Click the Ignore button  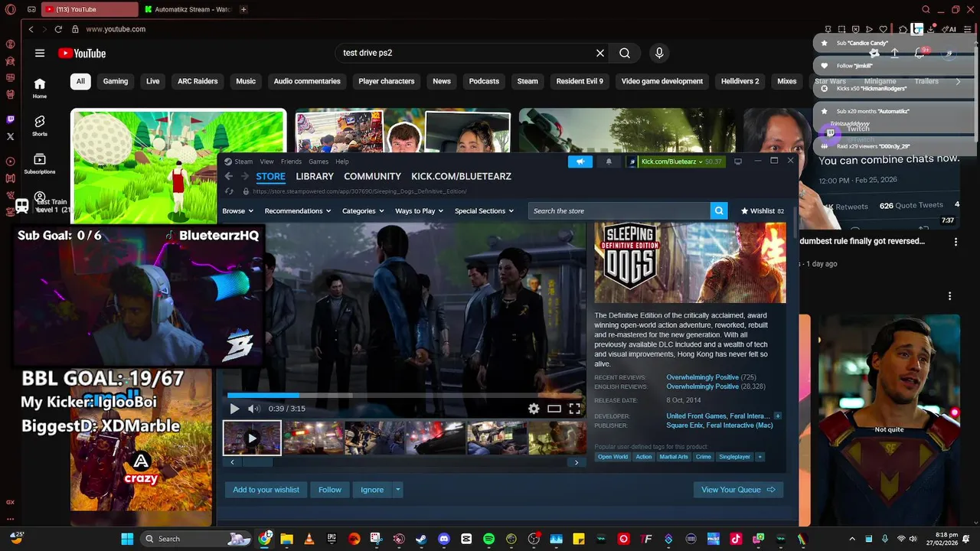pyautogui.click(x=372, y=490)
